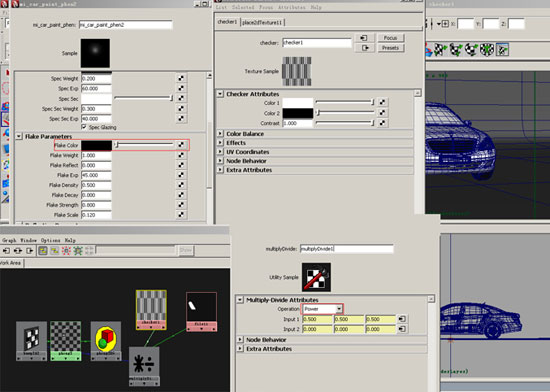Click the map button beside checker Color 1
Viewport: 550px width, 392px height.
coord(382,102)
